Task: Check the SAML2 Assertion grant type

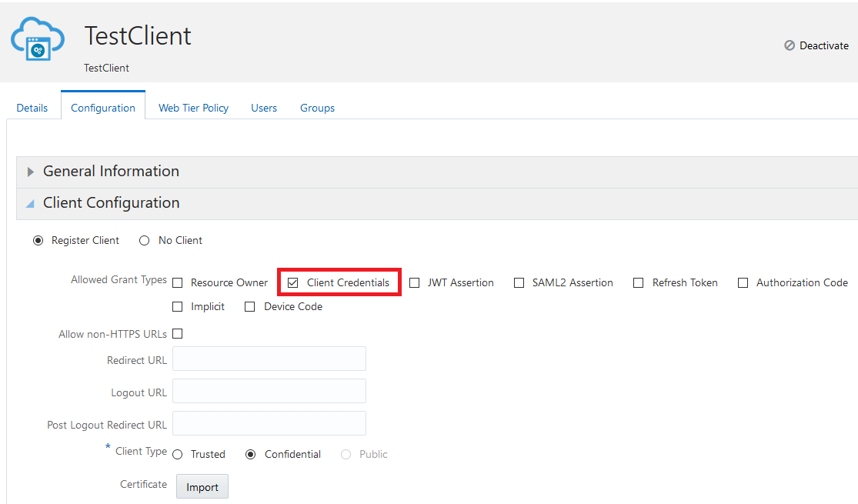Action: pyautogui.click(x=519, y=282)
